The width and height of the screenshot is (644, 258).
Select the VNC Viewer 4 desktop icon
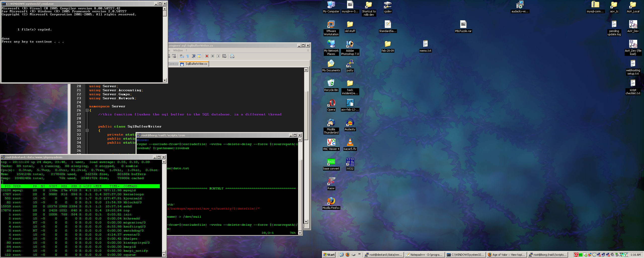point(331,144)
